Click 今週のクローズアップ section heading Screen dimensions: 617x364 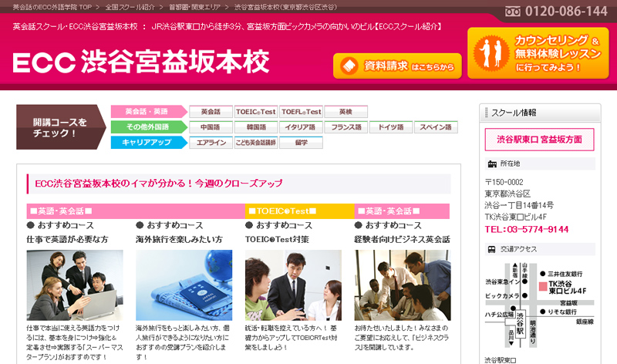238,184
